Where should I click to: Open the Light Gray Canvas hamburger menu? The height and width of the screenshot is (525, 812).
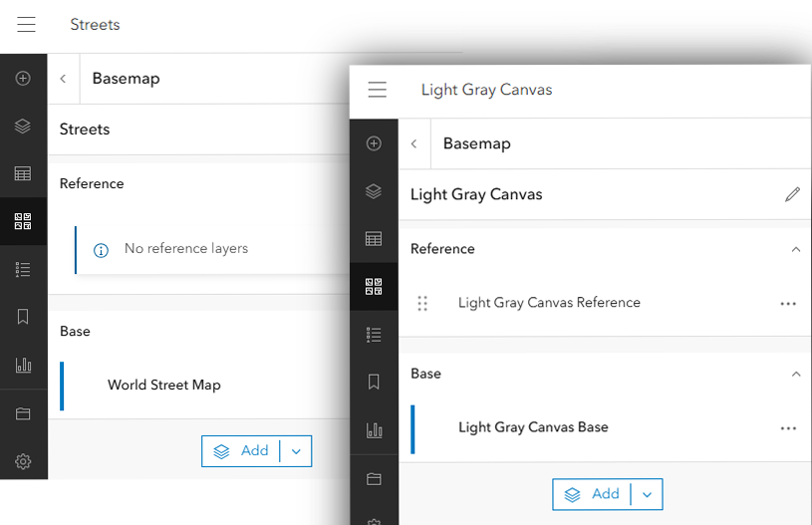377,90
